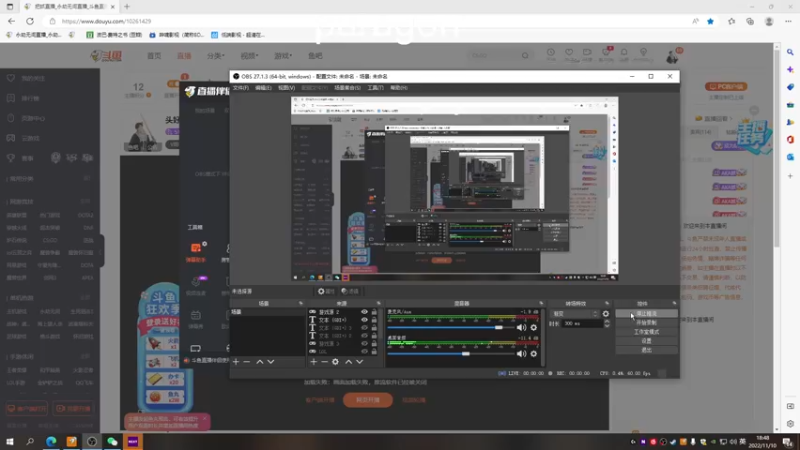Open gear settings for 麦克风/Aux channel
Viewport: 800px width, 450px height.
point(534,328)
